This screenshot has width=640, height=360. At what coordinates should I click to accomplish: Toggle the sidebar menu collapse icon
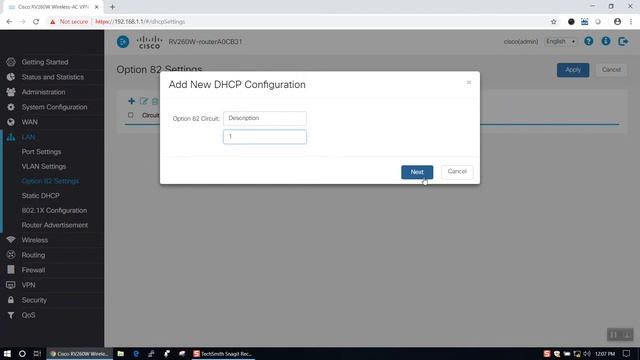(123, 42)
